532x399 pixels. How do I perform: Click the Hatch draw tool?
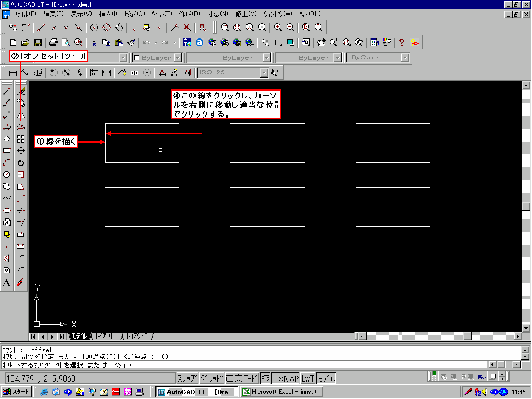(6, 259)
